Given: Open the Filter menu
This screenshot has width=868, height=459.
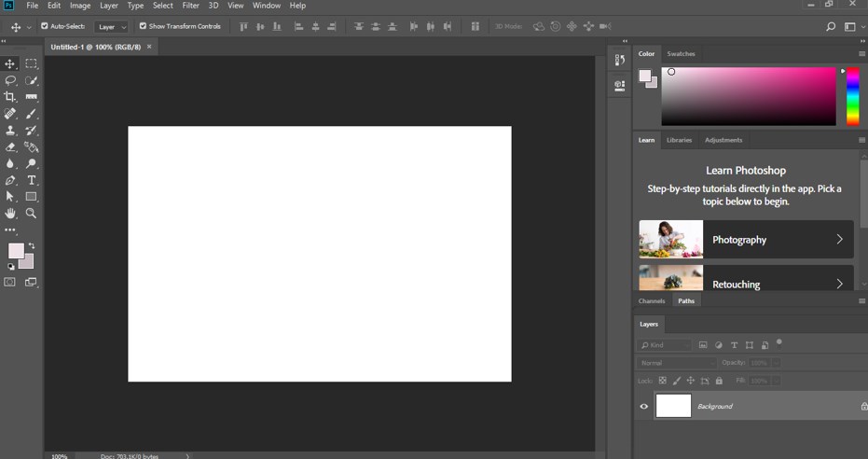Looking at the screenshot, I should coord(190,6).
